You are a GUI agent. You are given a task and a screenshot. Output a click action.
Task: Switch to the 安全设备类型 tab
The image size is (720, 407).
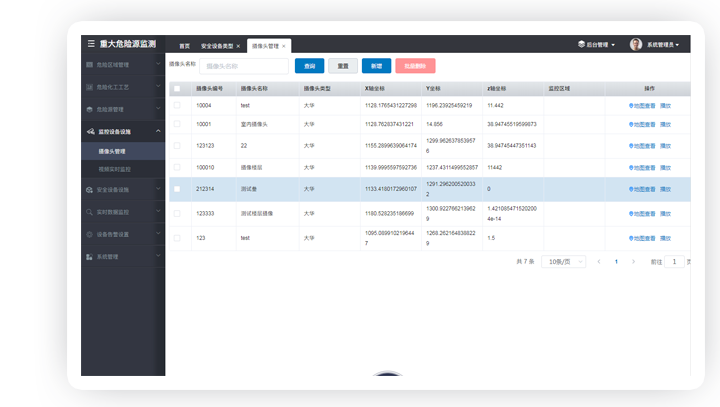point(217,46)
